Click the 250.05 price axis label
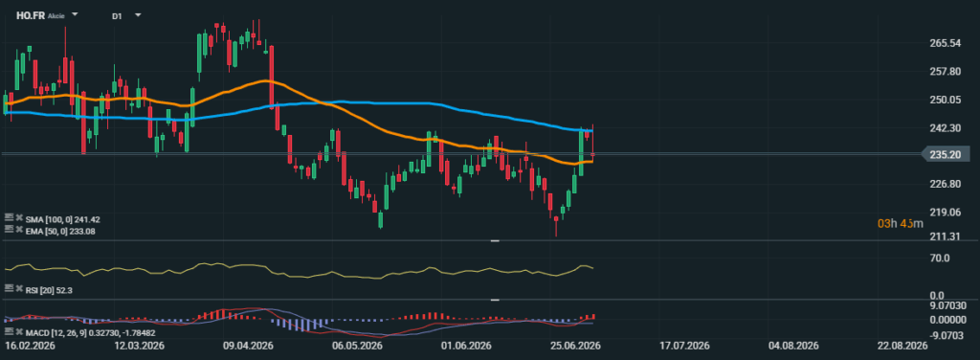The image size is (980, 360). (x=946, y=100)
